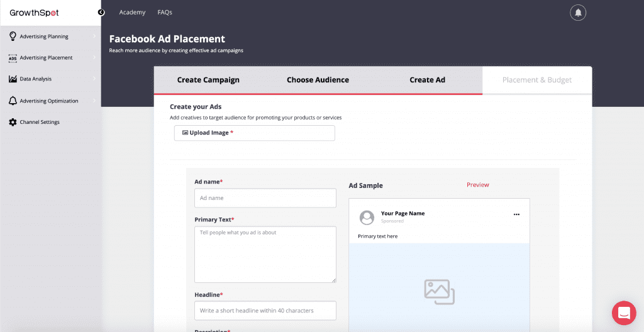
Task: Click the page avatar in the ad sample
Action: pos(367,218)
